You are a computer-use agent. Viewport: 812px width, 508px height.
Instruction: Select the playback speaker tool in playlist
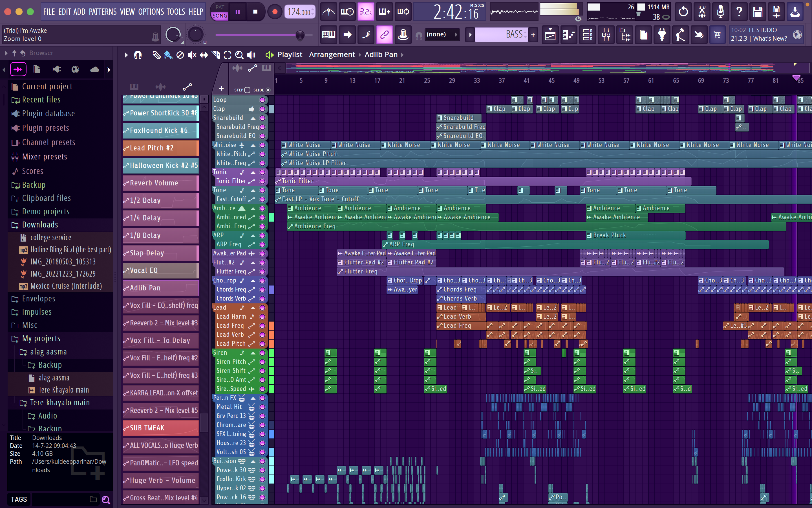(x=251, y=55)
